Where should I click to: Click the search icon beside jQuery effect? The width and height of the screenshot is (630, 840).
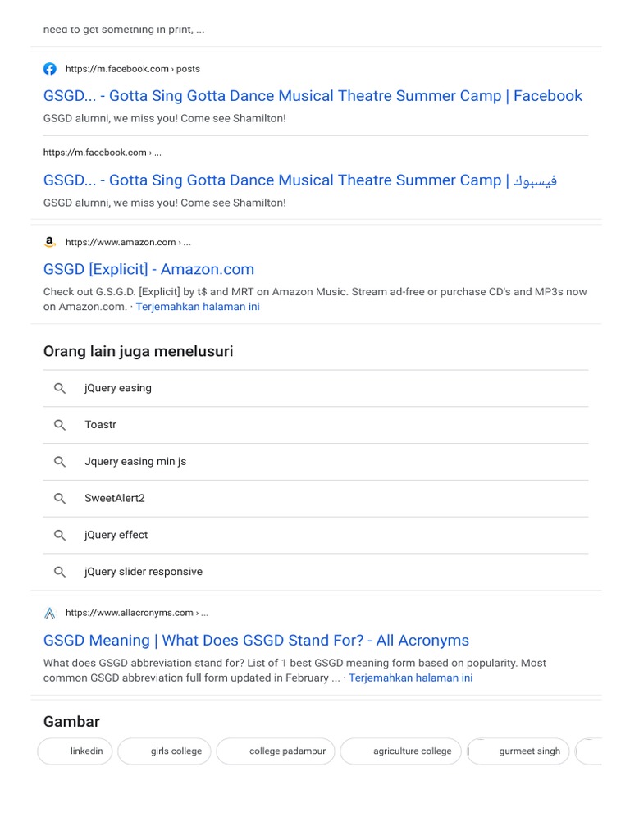(60, 535)
